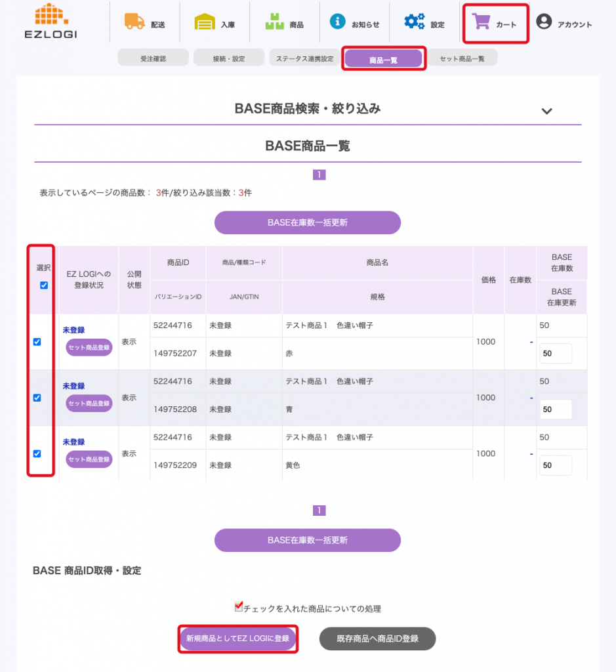Viewport: 616px width, 672px height.
Task: Toggle the select-all checkbox in table header
Action: point(43,285)
